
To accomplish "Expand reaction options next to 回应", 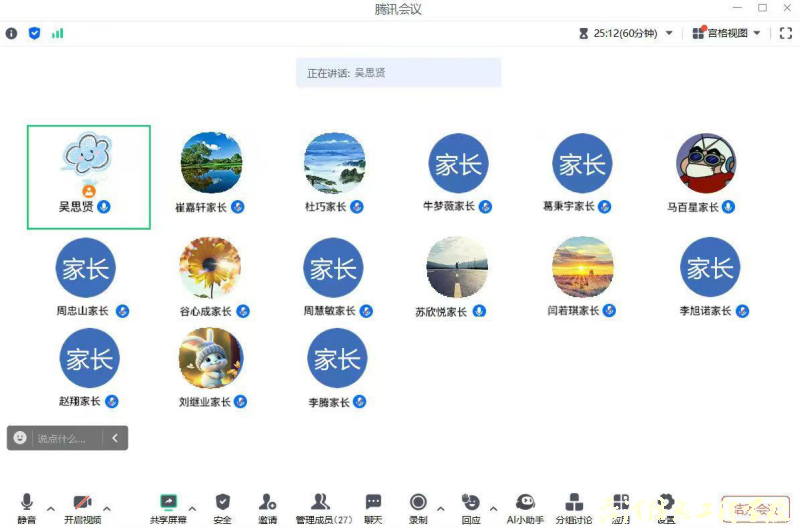I will pos(493,509).
